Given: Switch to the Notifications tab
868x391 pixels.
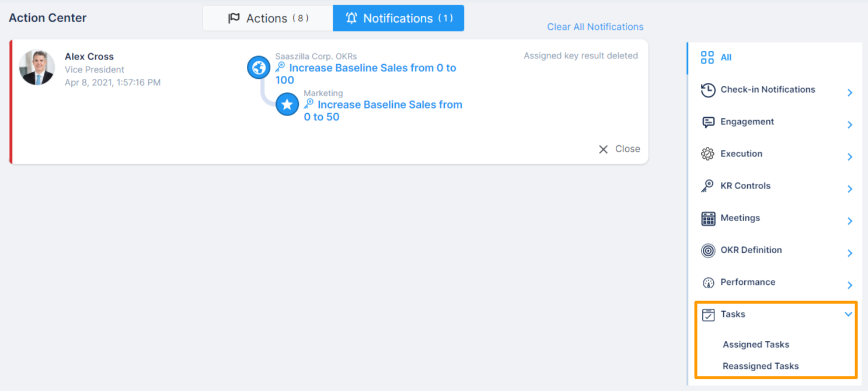Looking at the screenshot, I should pos(398,18).
